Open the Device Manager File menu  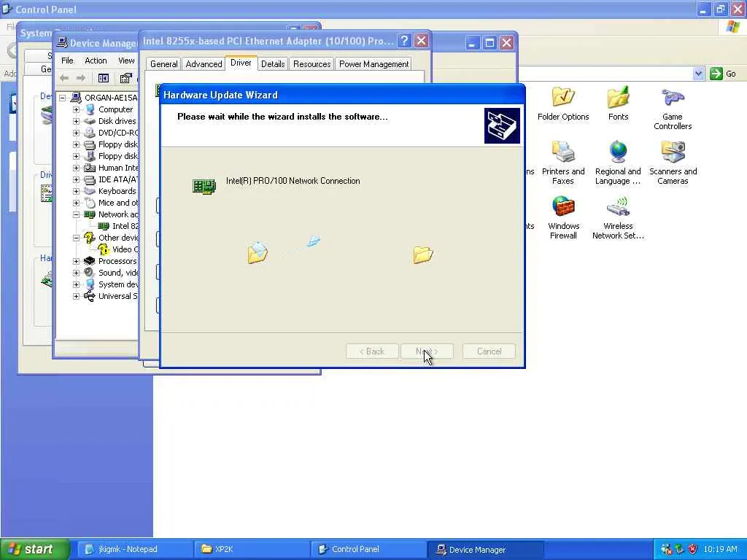[67, 61]
